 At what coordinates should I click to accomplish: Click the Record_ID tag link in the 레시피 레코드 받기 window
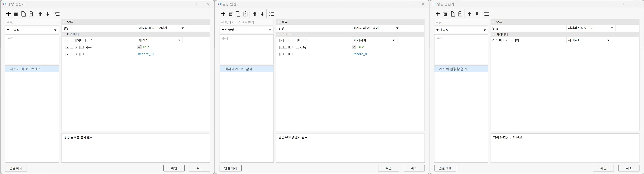click(360, 54)
